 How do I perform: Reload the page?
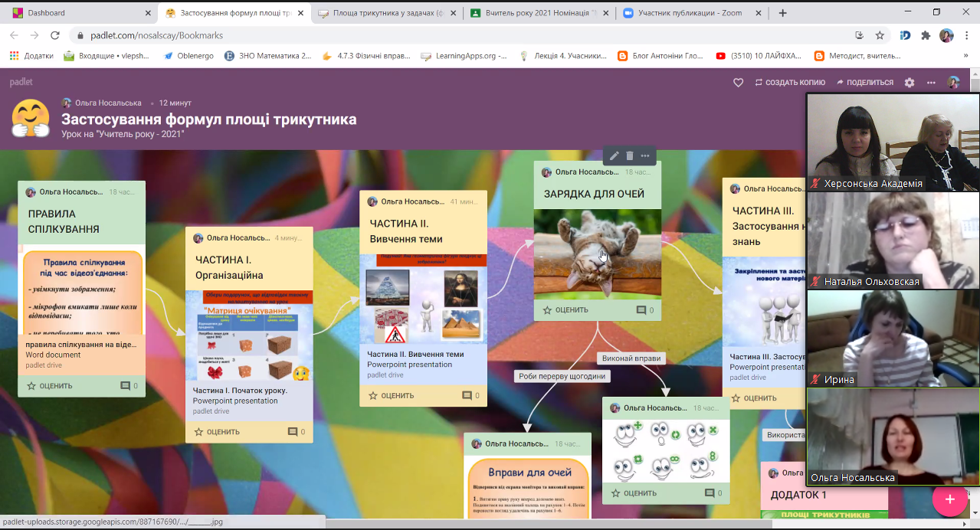coord(55,35)
